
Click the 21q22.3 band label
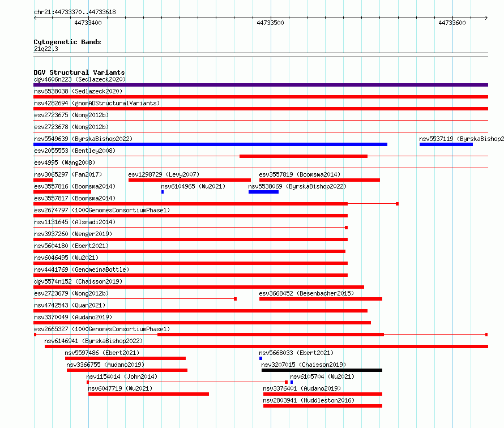[46, 49]
